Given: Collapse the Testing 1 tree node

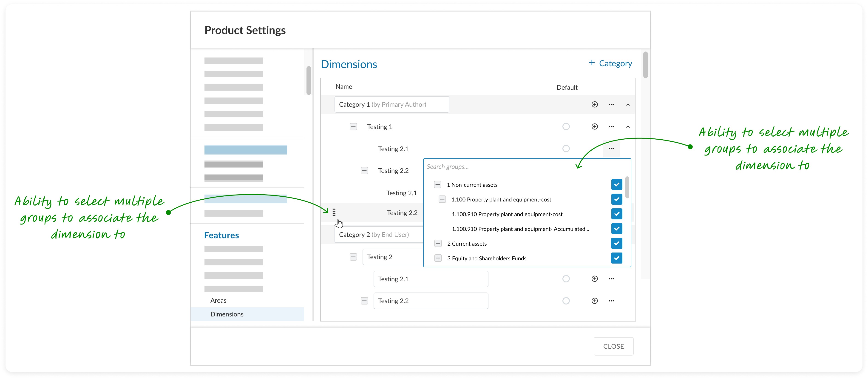Looking at the screenshot, I should (x=353, y=127).
